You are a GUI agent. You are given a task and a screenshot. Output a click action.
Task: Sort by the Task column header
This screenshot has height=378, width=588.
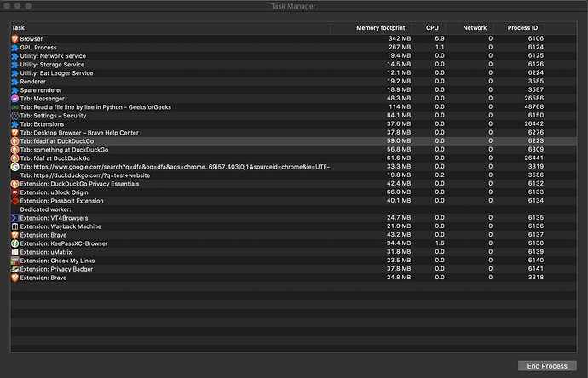pyautogui.click(x=170, y=28)
